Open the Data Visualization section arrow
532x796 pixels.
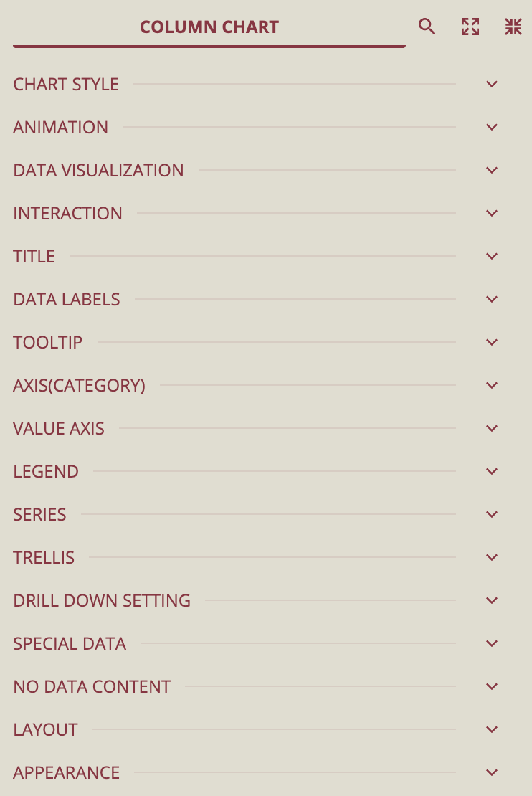click(492, 170)
